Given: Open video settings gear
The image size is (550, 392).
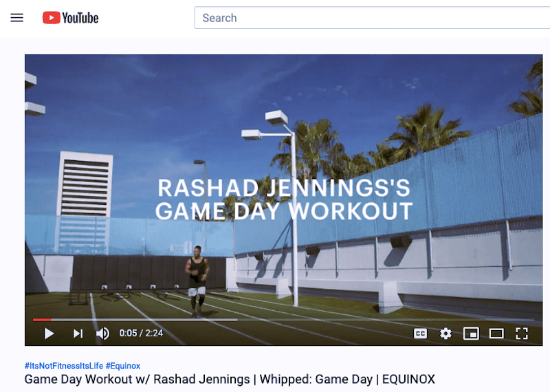Looking at the screenshot, I should coord(445,334).
